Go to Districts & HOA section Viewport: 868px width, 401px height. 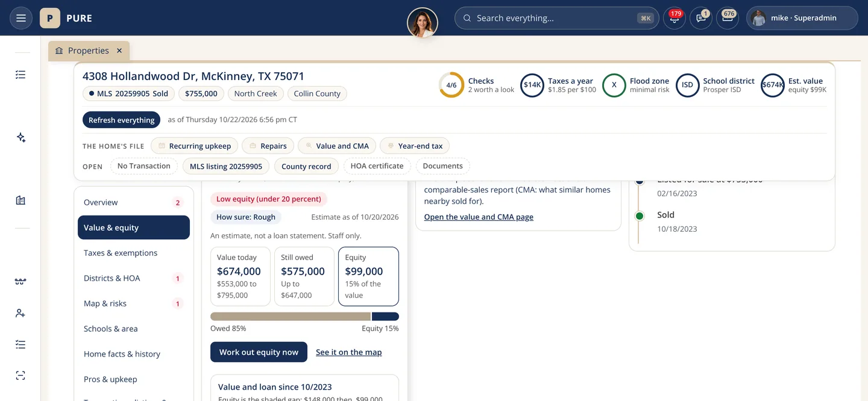pyautogui.click(x=134, y=278)
